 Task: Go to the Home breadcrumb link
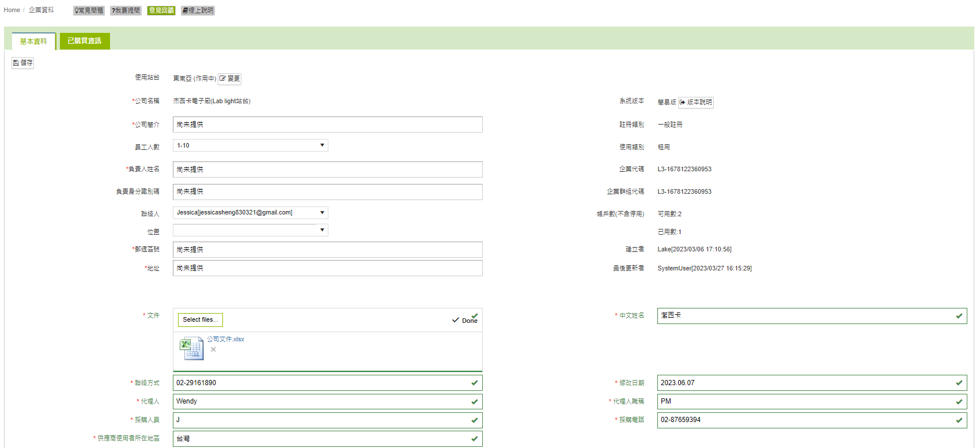[x=12, y=10]
